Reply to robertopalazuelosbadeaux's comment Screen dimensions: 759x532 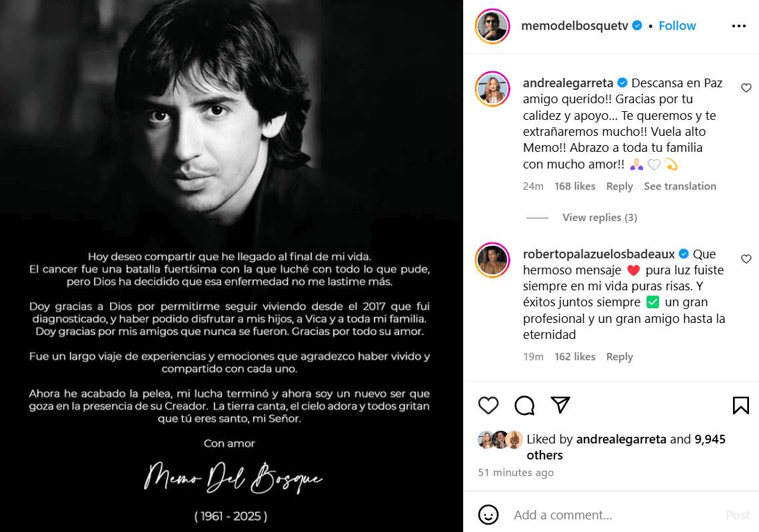click(x=619, y=357)
